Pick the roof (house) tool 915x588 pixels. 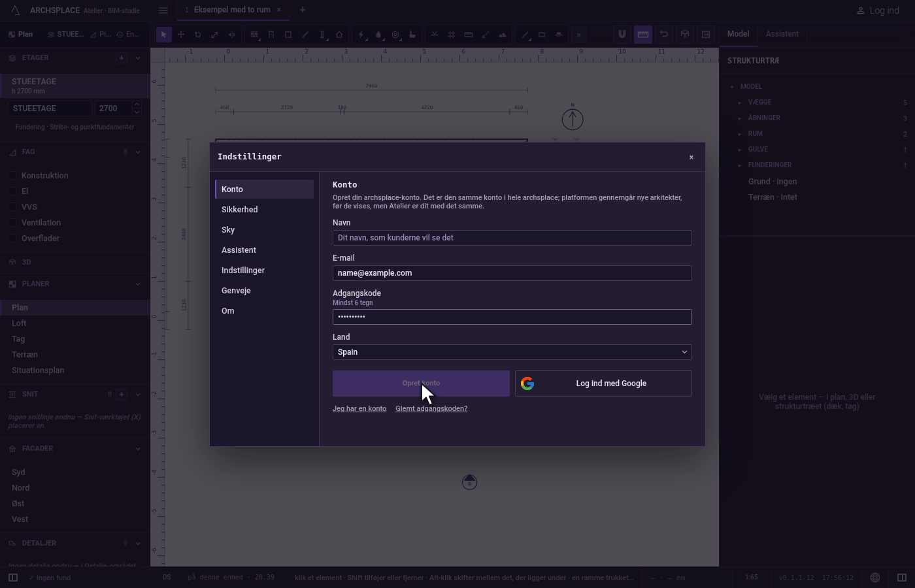pos(339,35)
